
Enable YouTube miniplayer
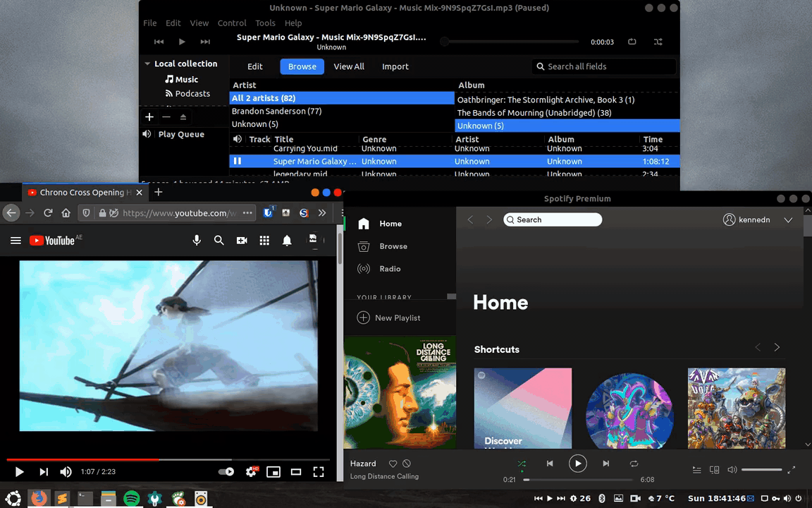pyautogui.click(x=273, y=472)
